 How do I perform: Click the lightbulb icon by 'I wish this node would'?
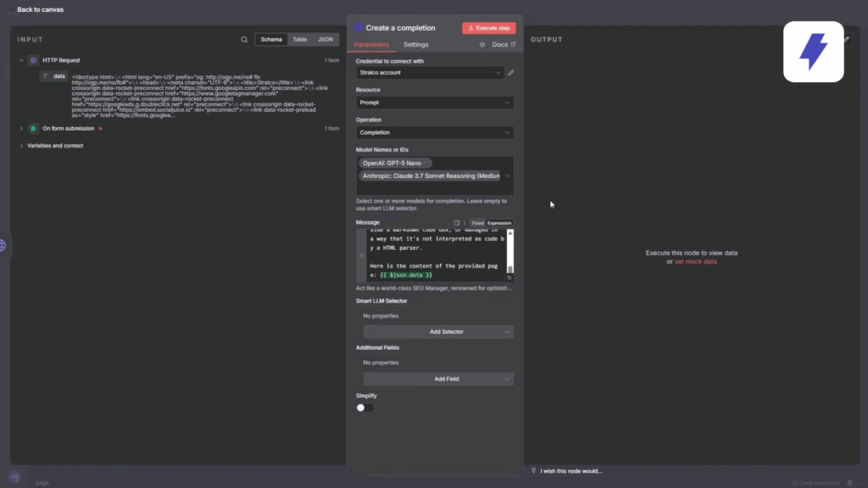click(533, 471)
